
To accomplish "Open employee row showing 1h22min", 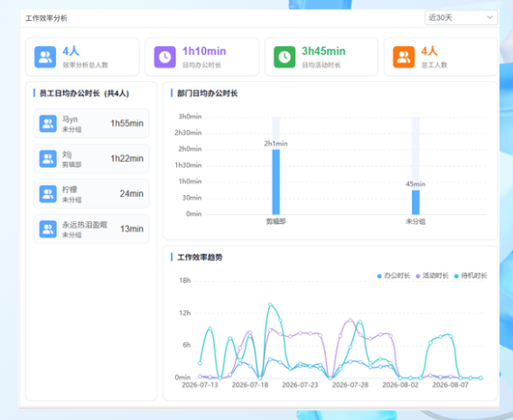I will 91,159.
